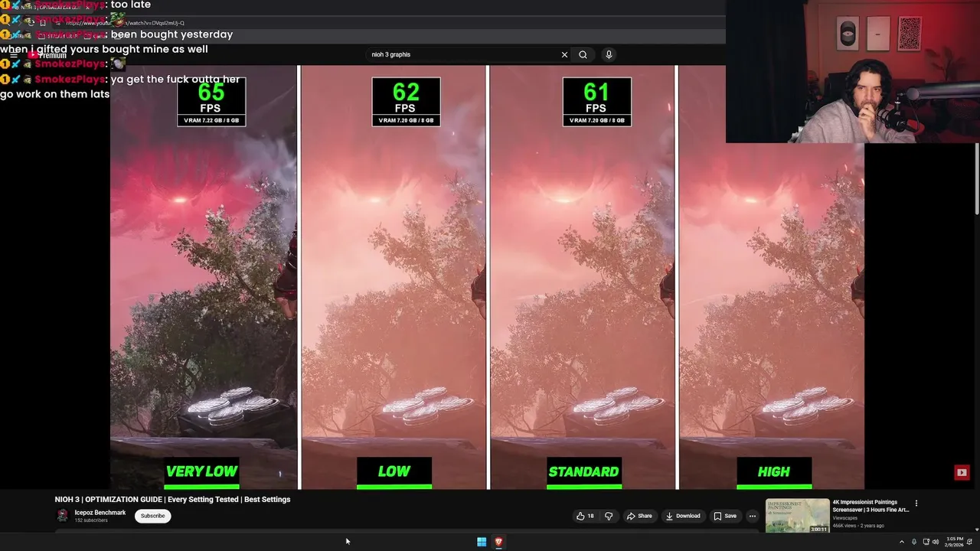Open the clock showing 1:05 PM
980x551 pixels.
point(955,542)
